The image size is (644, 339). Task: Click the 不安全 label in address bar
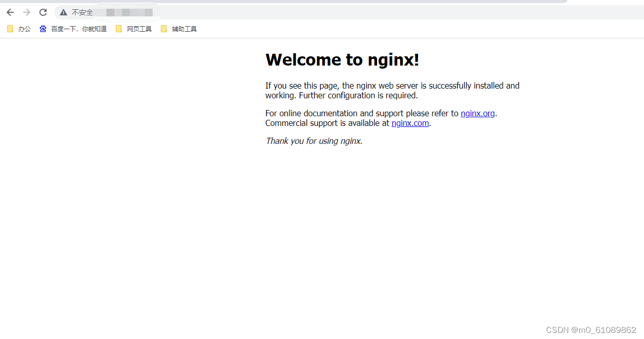coord(82,12)
